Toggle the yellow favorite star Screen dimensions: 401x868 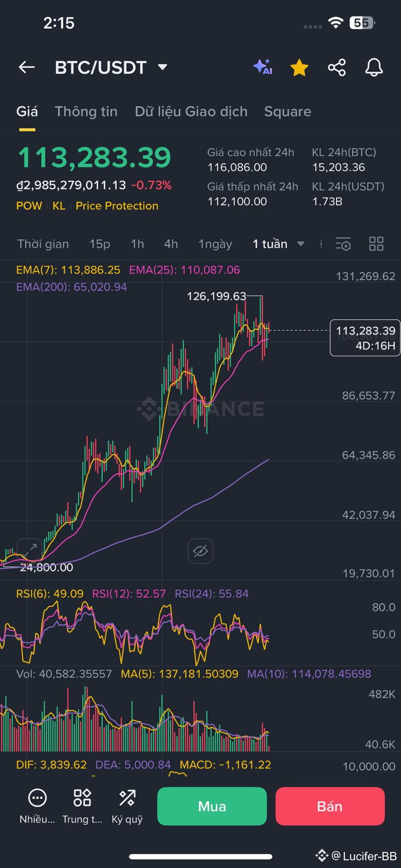click(x=299, y=67)
